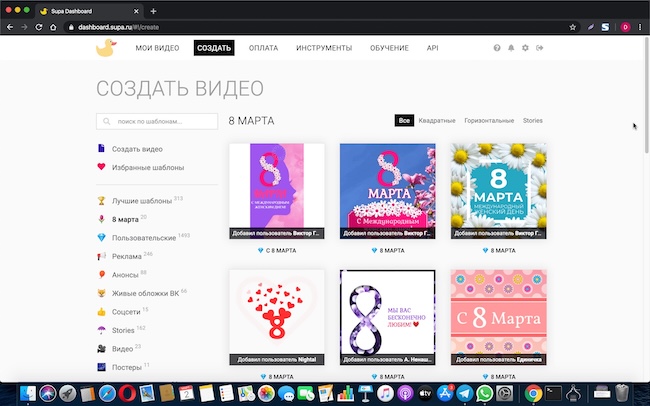This screenshot has width=650, height=406.
Task: Close the Supa Dashboard tab
Action: pyautogui.click(x=136, y=11)
